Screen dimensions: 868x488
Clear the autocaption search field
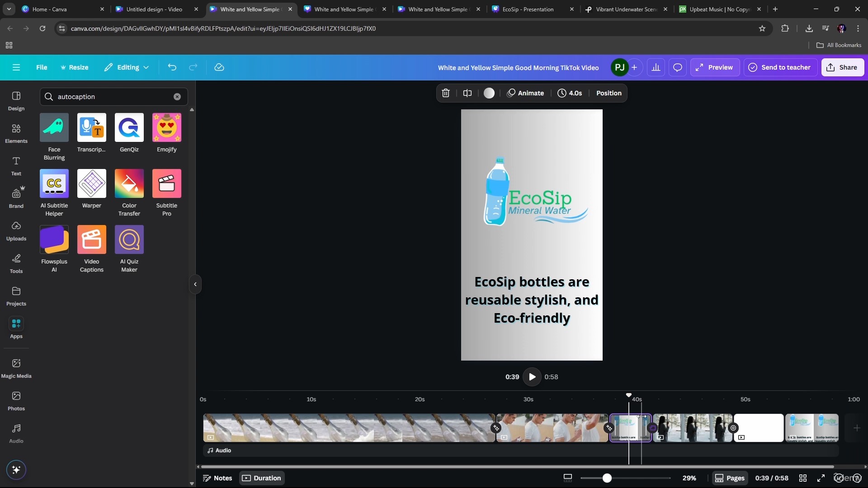click(x=177, y=97)
